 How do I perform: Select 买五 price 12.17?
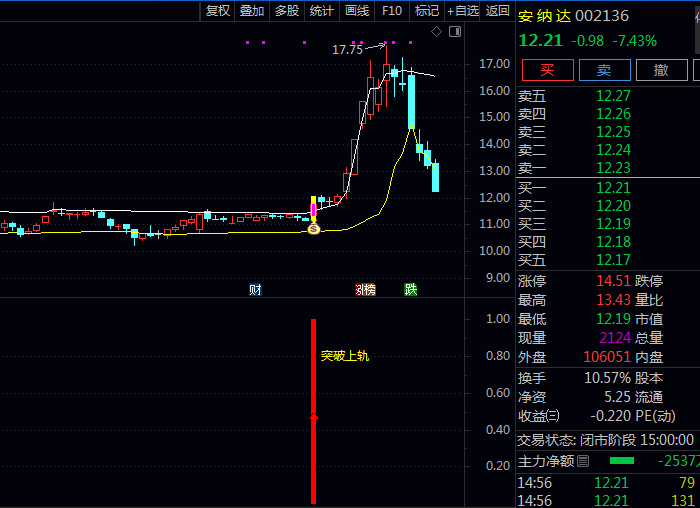(x=613, y=260)
